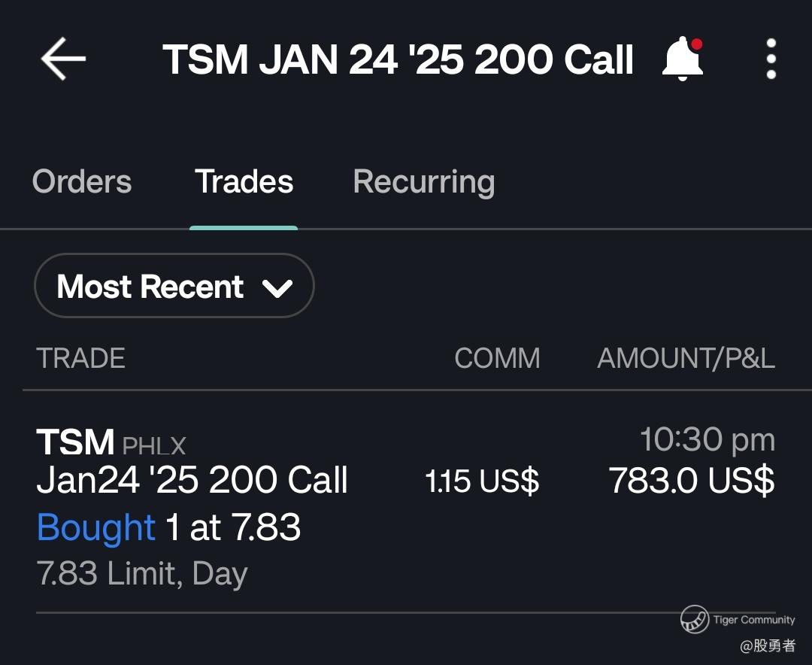Select the Trades tab

(244, 182)
